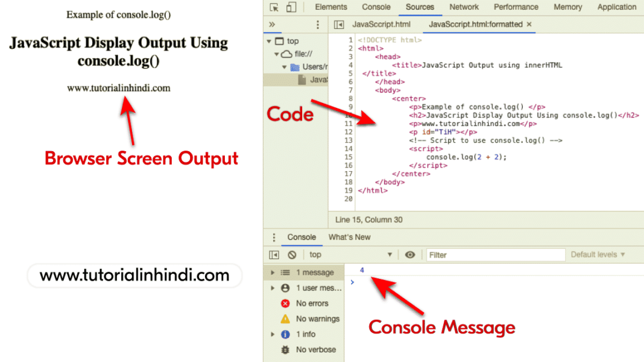Clear the console with the ban icon
Viewport: 644px width, 362px height.
(x=292, y=255)
